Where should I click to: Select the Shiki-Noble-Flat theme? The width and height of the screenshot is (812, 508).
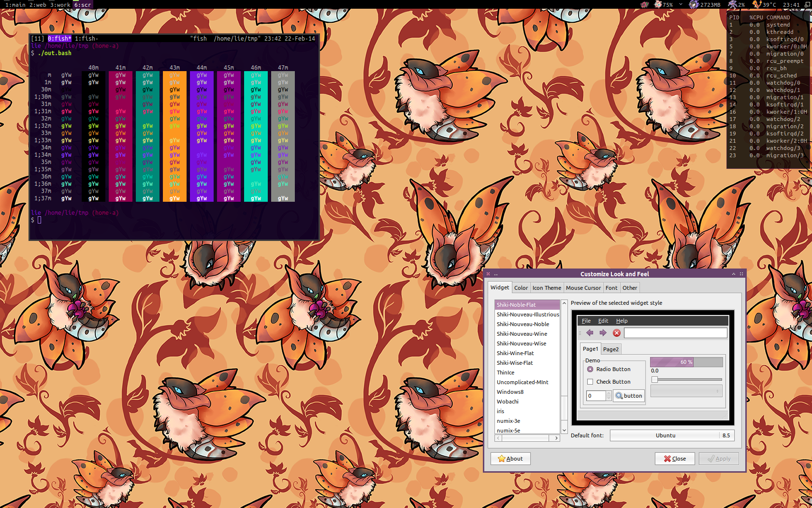tap(527, 305)
